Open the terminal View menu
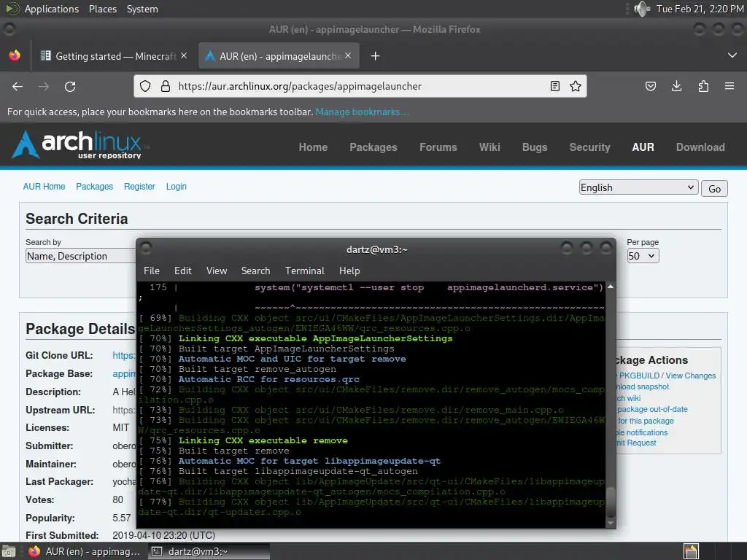This screenshot has width=747, height=560. tap(217, 271)
